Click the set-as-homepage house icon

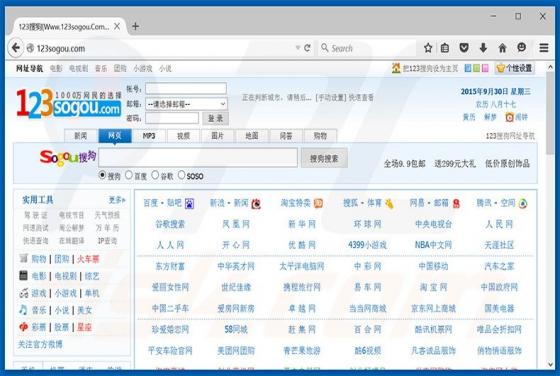396,68
